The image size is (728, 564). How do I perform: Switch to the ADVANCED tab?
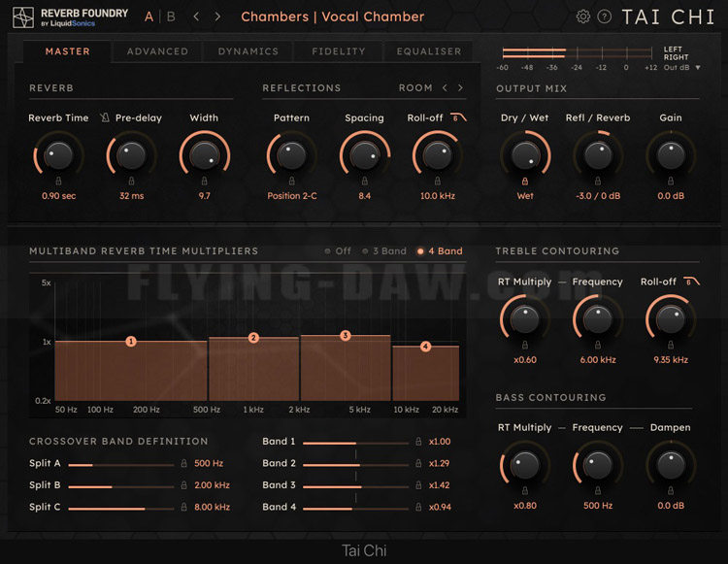158,51
